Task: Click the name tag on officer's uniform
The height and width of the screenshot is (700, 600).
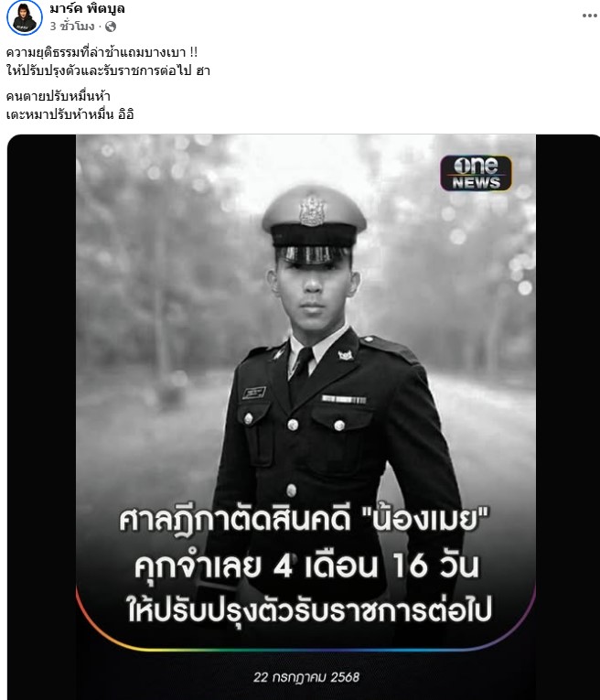Action: click(254, 393)
